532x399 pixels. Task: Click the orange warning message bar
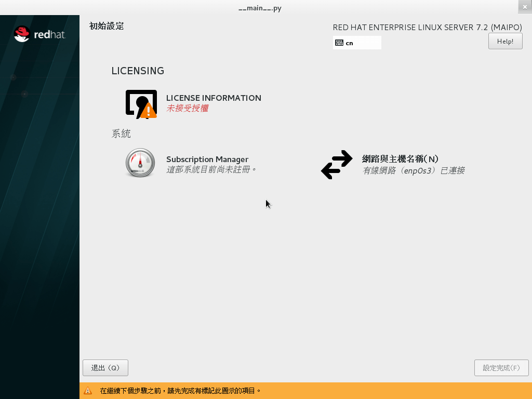click(260, 391)
